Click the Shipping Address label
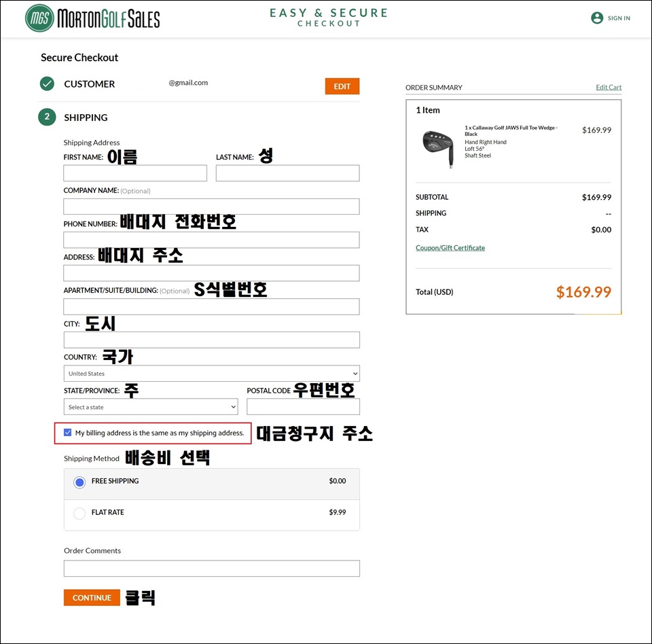The height and width of the screenshot is (644, 652). pos(92,142)
